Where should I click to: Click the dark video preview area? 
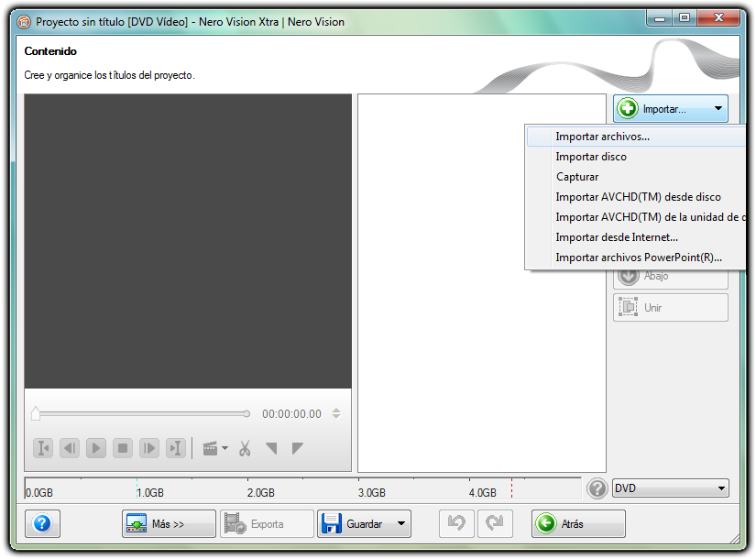188,241
